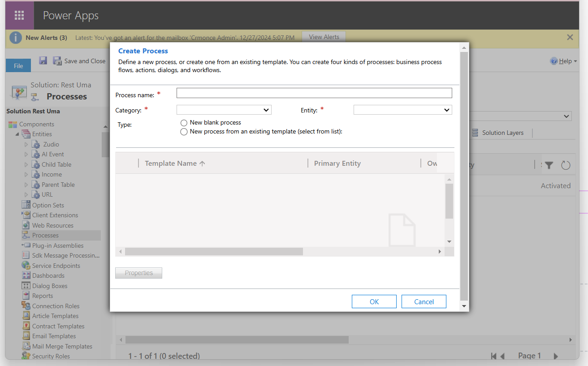Image resolution: width=588 pixels, height=366 pixels.
Task: Click the Child Table entity icon
Action: pos(36,164)
